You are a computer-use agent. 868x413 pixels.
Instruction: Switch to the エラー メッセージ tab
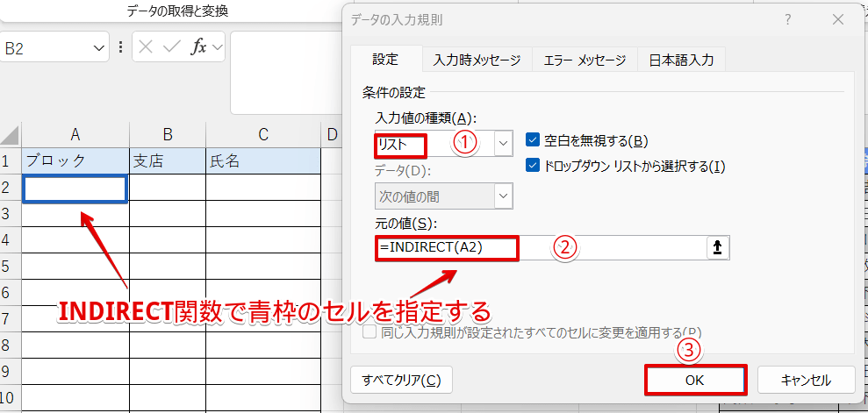(x=585, y=61)
